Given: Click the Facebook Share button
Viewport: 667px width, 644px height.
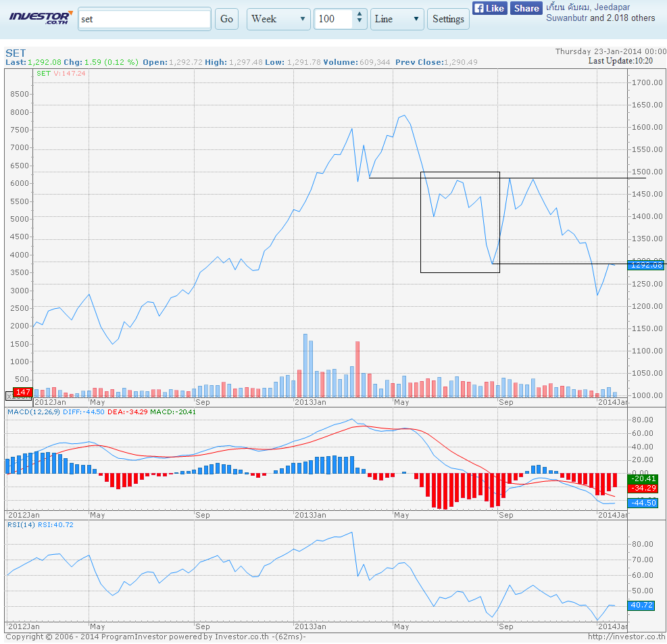Looking at the screenshot, I should [x=526, y=8].
